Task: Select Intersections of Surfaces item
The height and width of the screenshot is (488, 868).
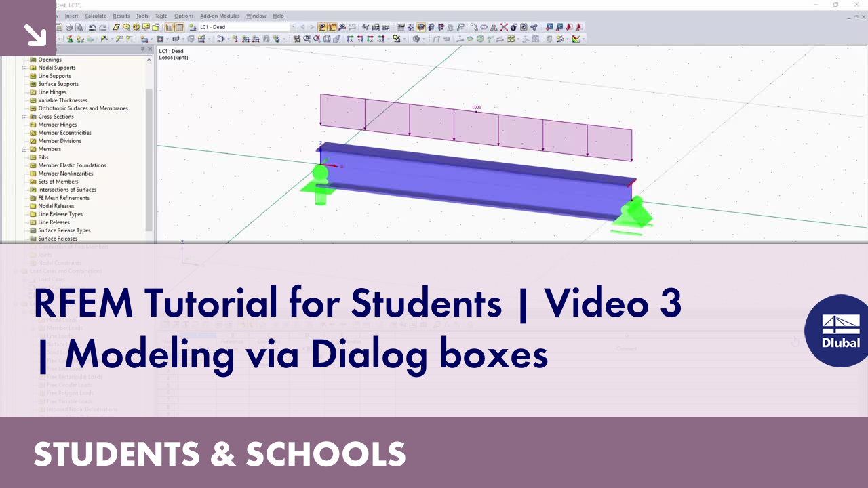Action: [67, 190]
